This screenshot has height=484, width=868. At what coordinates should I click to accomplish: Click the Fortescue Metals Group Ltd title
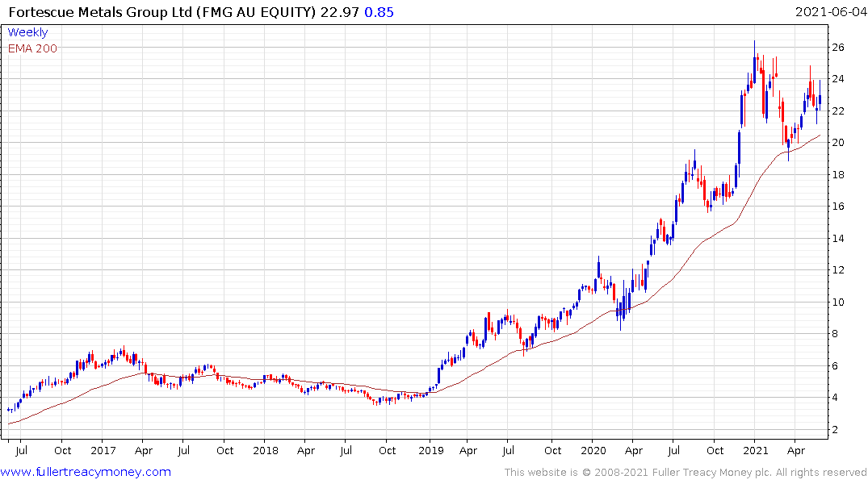coord(101,11)
